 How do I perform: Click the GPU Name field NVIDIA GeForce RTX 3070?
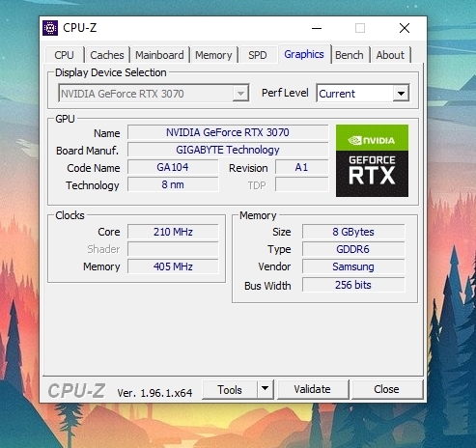(x=228, y=132)
